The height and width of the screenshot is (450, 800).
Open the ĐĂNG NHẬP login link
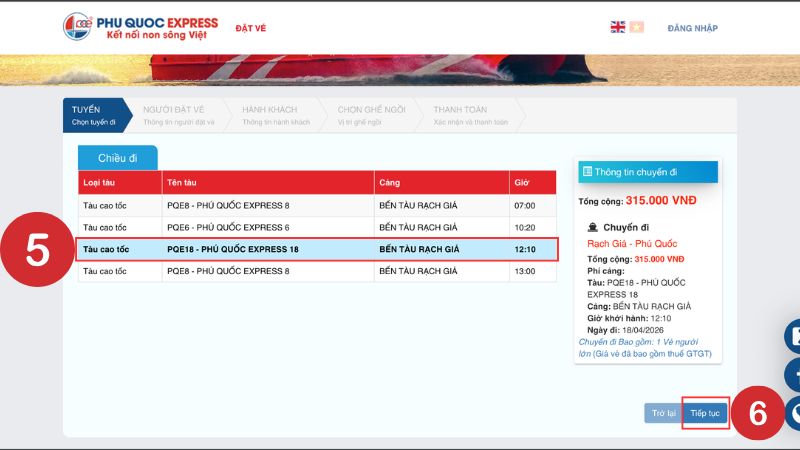(692, 28)
